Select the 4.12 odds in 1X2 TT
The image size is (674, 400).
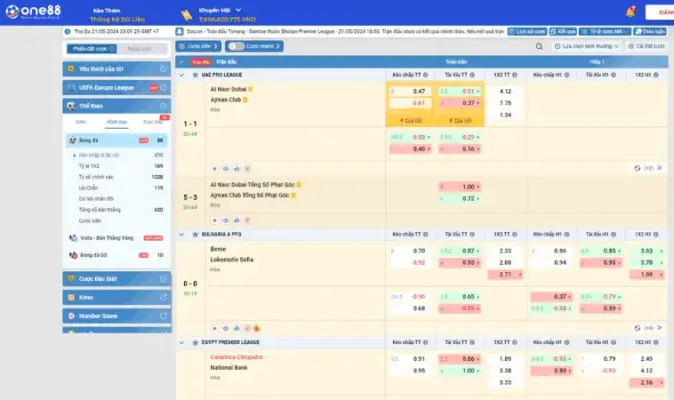click(x=504, y=91)
